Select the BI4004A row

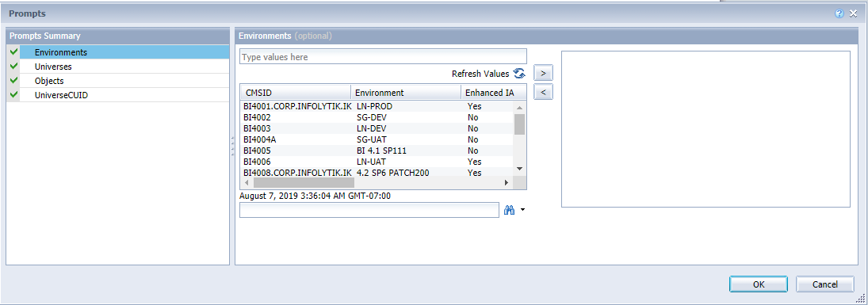point(377,139)
